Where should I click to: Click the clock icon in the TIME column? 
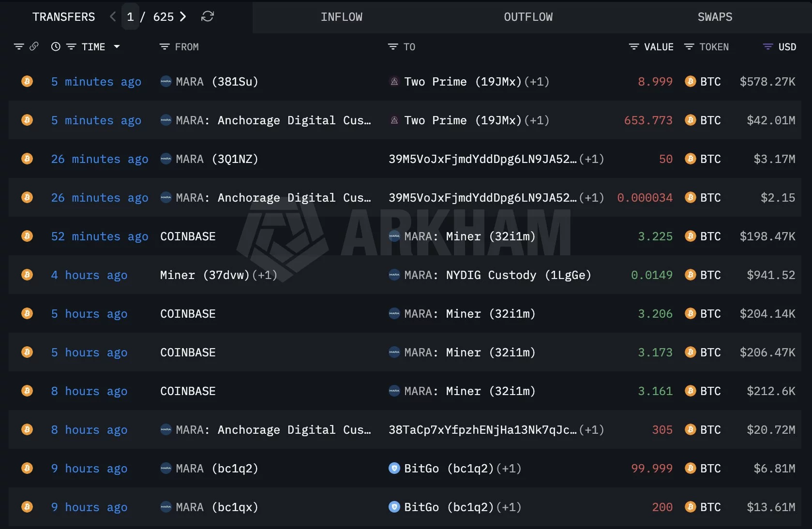click(55, 46)
